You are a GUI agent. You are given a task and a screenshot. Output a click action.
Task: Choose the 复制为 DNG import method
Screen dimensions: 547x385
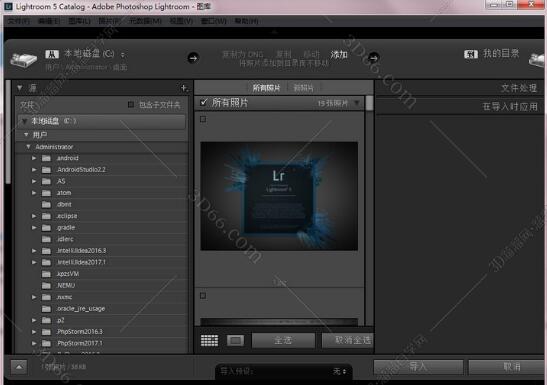click(243, 55)
